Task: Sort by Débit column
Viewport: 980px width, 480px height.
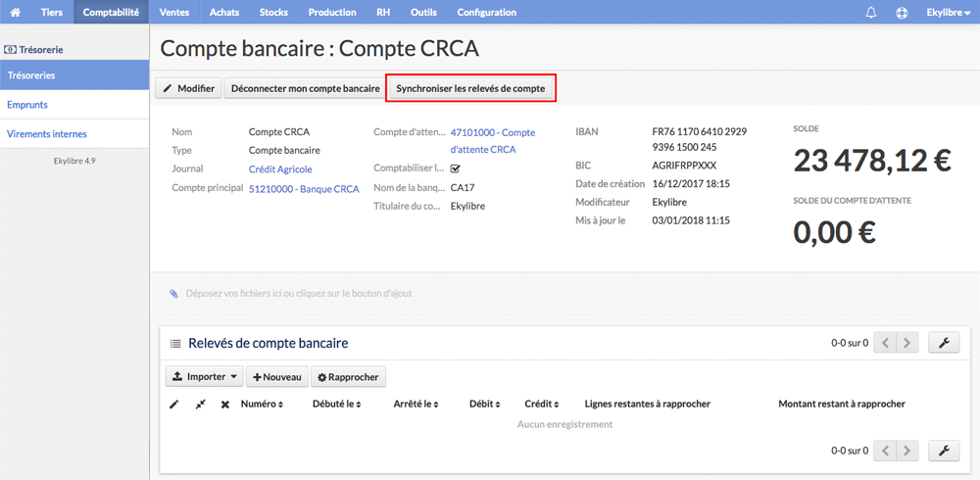Action: (x=484, y=405)
